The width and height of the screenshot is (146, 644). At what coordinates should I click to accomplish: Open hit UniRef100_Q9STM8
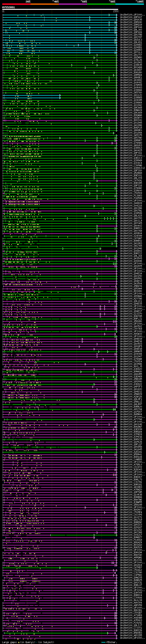point(131,35)
